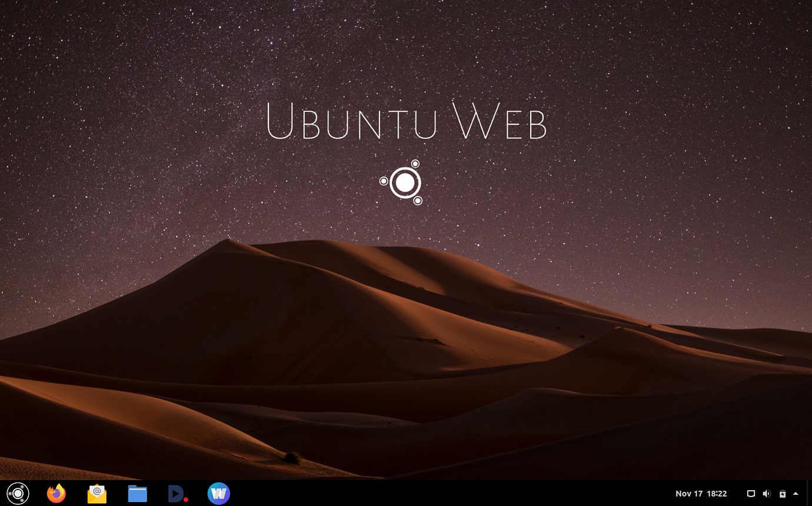This screenshot has height=506, width=812.
Task: Open the Files manager folder icon
Action: (137, 494)
